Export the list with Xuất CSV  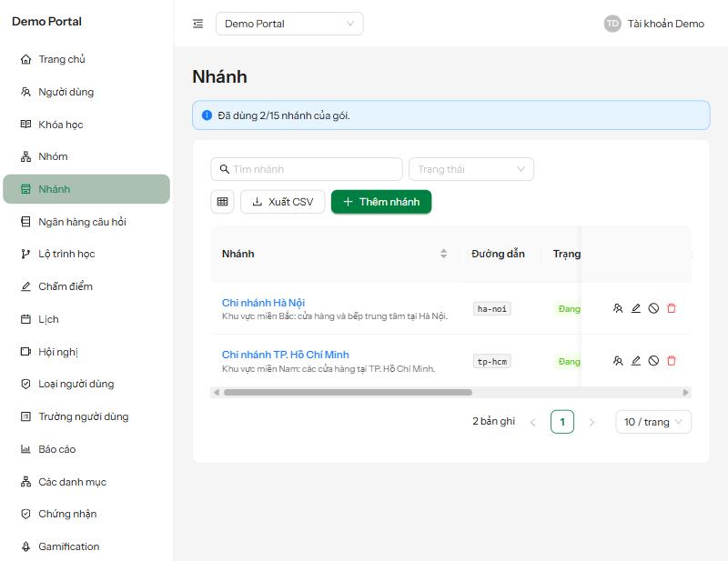pos(282,202)
